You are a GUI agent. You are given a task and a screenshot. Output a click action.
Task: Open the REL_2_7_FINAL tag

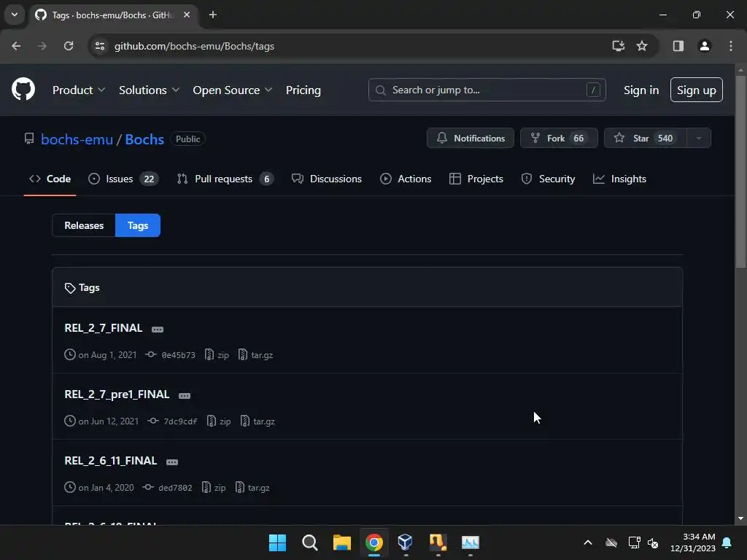pyautogui.click(x=104, y=327)
